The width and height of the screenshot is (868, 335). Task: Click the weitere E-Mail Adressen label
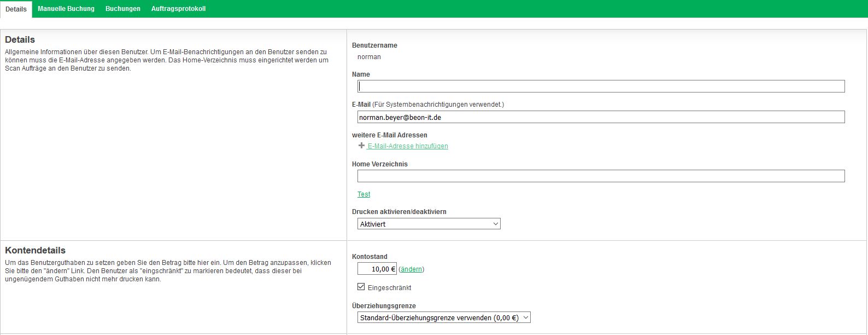(389, 135)
